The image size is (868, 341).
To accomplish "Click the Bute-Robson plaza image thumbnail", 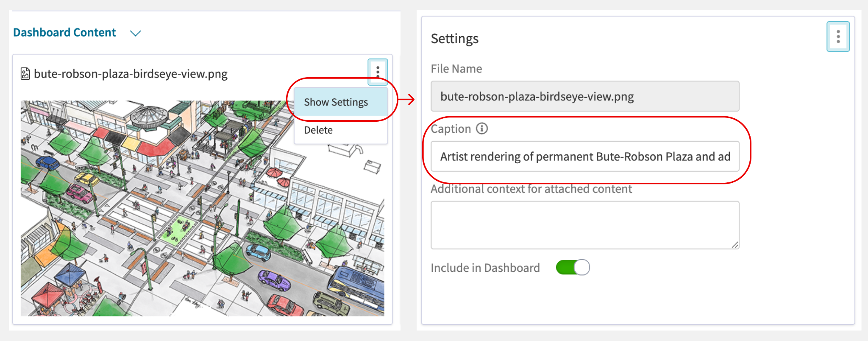I will [203, 208].
